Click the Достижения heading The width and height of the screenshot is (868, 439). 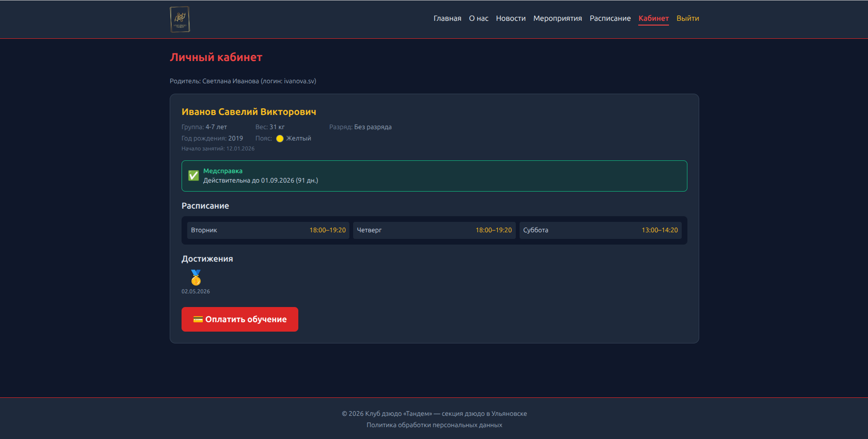pos(207,259)
